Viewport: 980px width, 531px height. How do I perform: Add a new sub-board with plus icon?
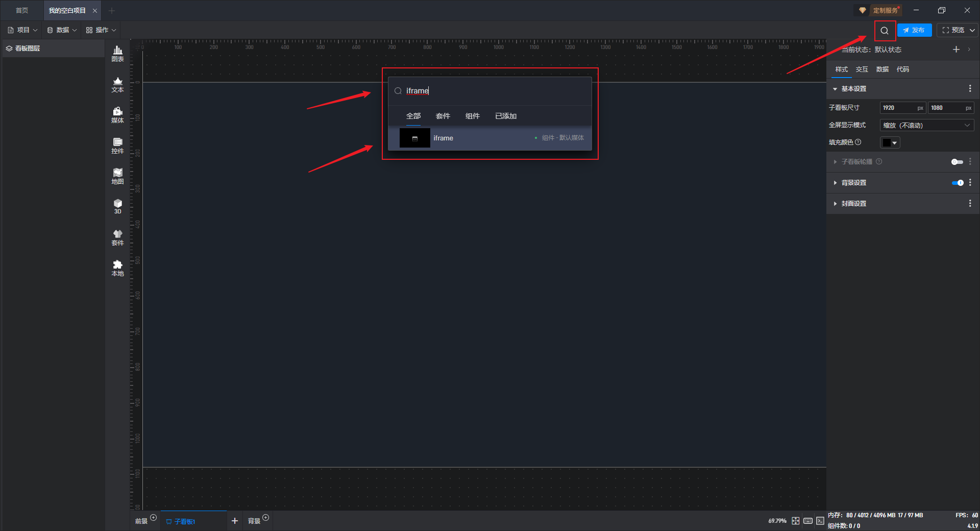click(235, 521)
